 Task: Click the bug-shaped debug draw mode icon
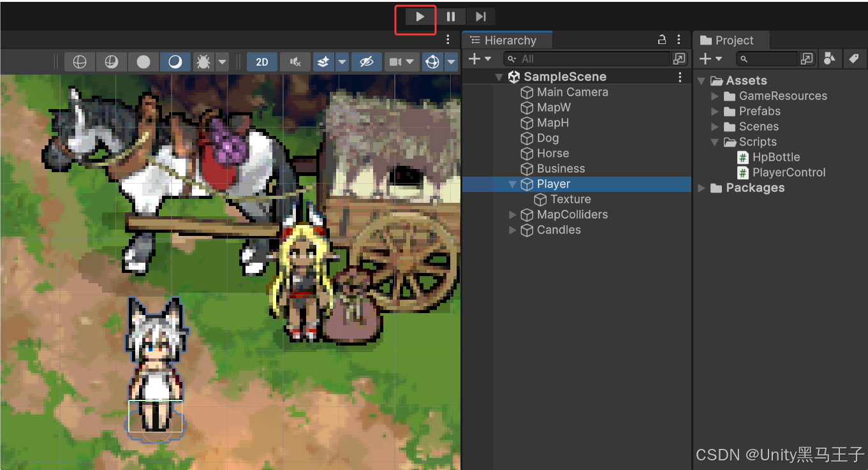203,62
